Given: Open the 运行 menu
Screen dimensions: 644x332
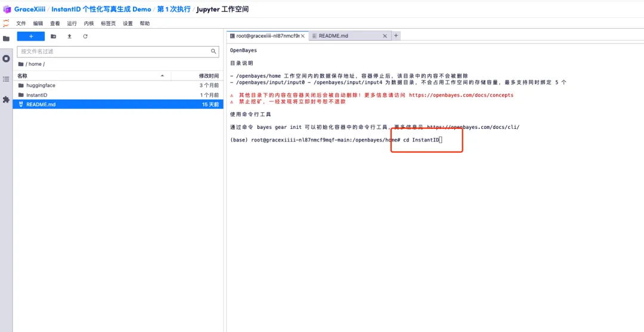Looking at the screenshot, I should pyautogui.click(x=72, y=23).
